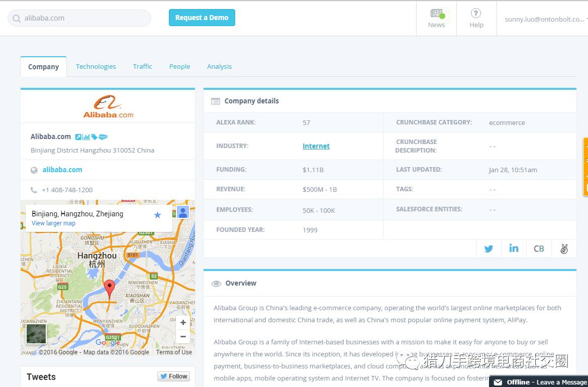Click the Overview eye icon
Viewport: 588px width, 387px height.
tap(216, 284)
